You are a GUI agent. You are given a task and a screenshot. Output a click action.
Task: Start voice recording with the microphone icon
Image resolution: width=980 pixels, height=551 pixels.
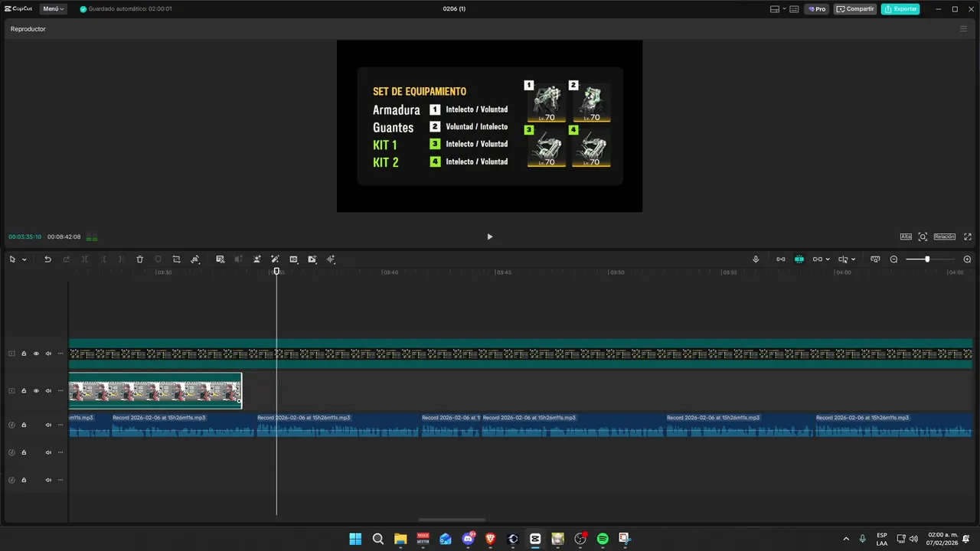tap(756, 259)
